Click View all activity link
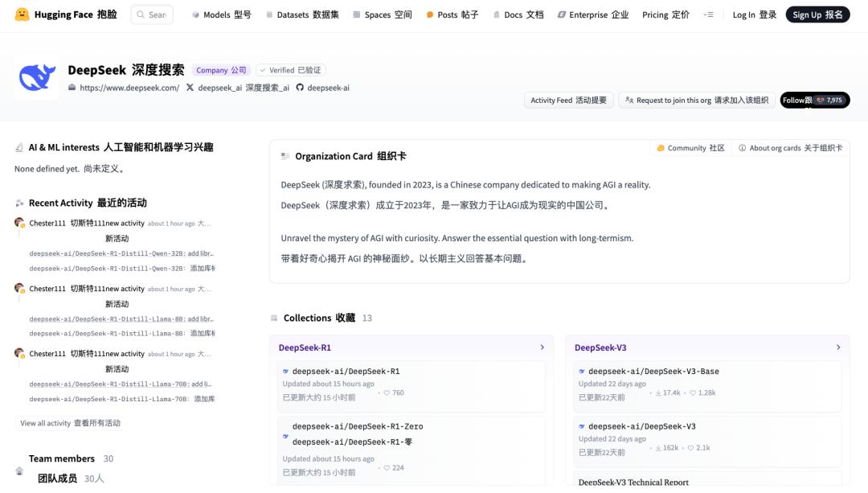868x493 pixels. coord(70,423)
